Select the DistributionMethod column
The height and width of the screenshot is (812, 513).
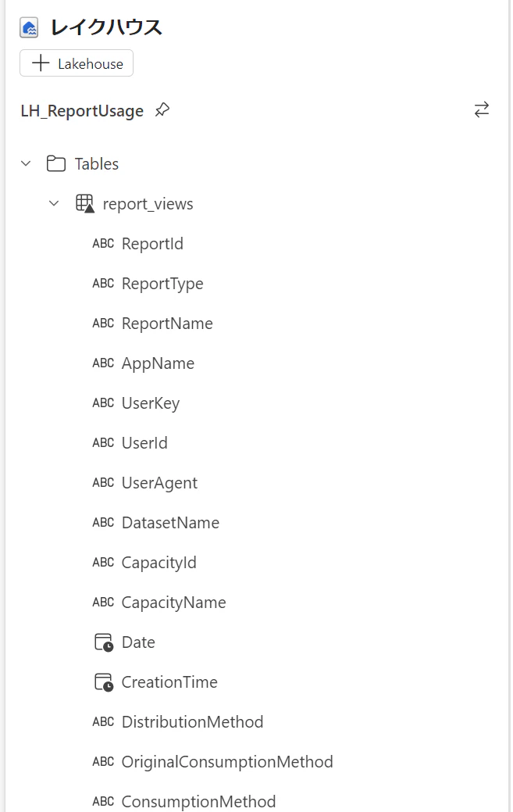tap(192, 722)
